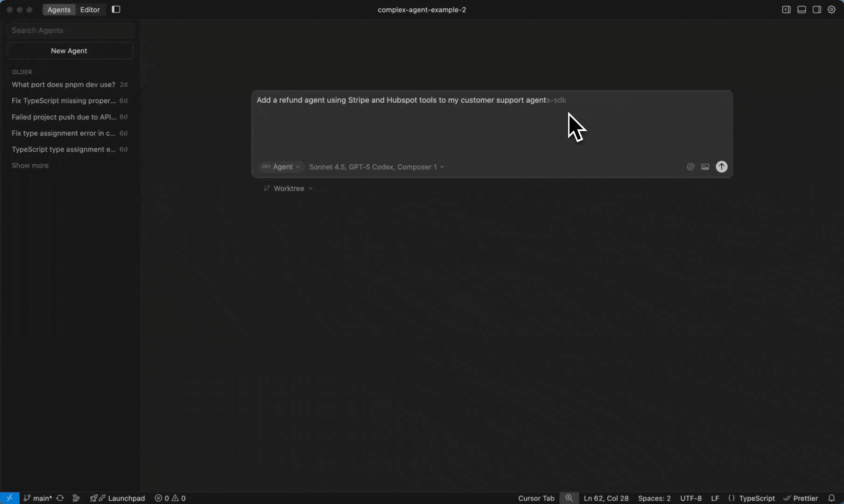Click the attach image icon
Screen dimensions: 844x504
coord(705,167)
